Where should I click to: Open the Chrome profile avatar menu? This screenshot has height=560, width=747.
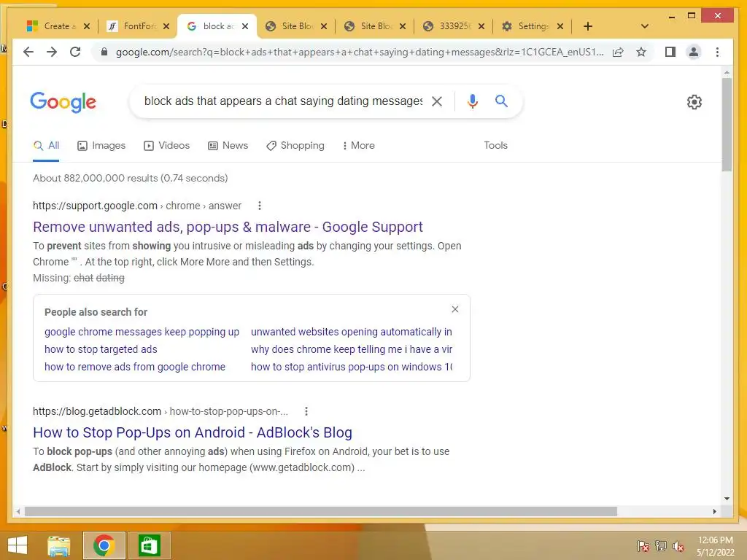coord(694,52)
